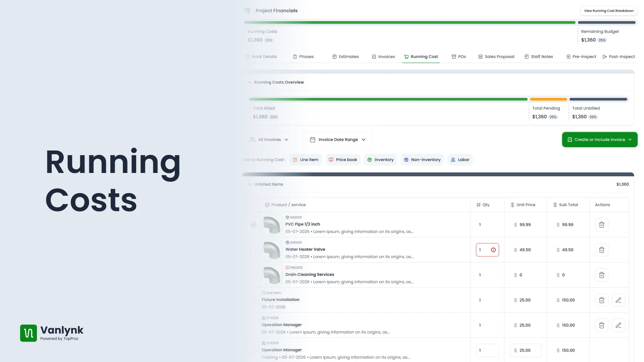Switch to the Staff Notes tab
This screenshot has height=362, width=644.
coord(539,57)
